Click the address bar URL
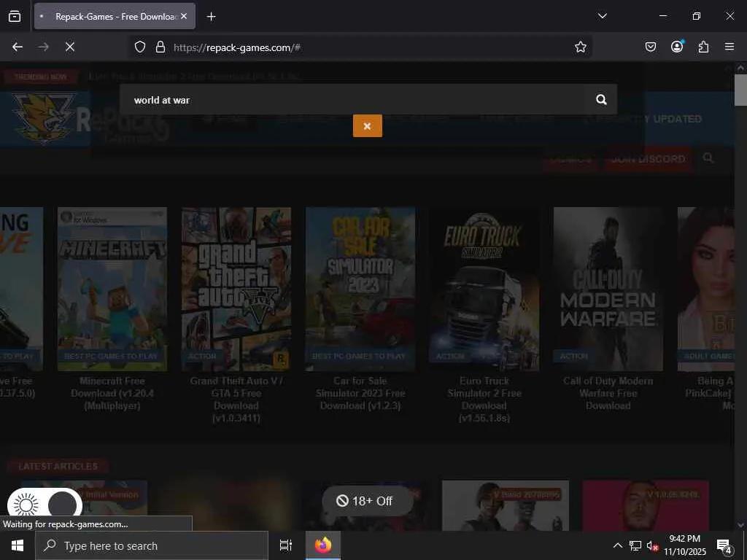 pyautogui.click(x=237, y=47)
